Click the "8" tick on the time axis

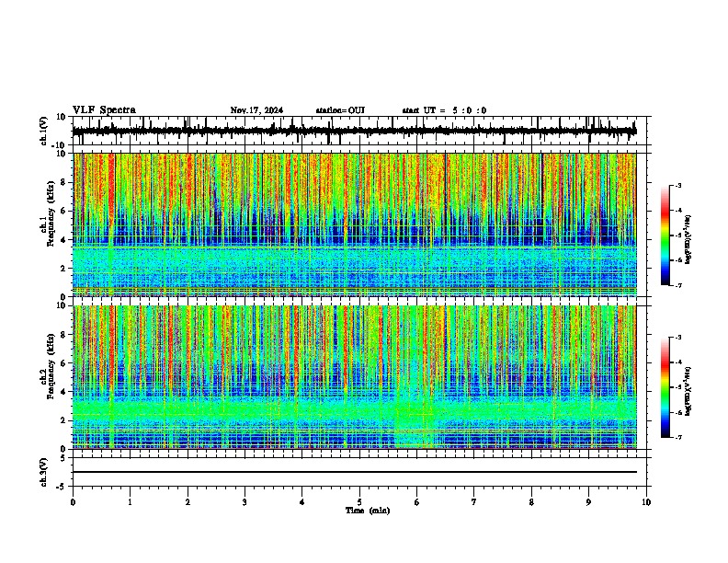[x=531, y=502]
